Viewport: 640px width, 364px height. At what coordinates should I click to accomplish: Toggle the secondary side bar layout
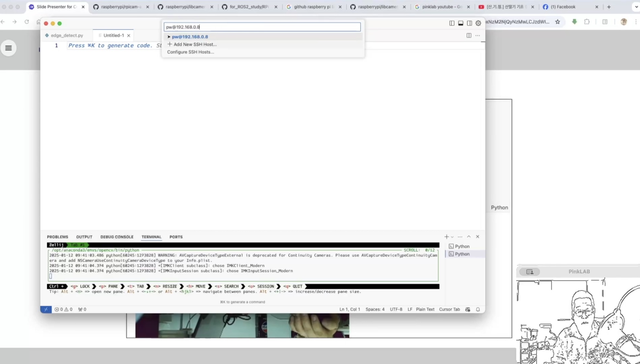point(469,23)
